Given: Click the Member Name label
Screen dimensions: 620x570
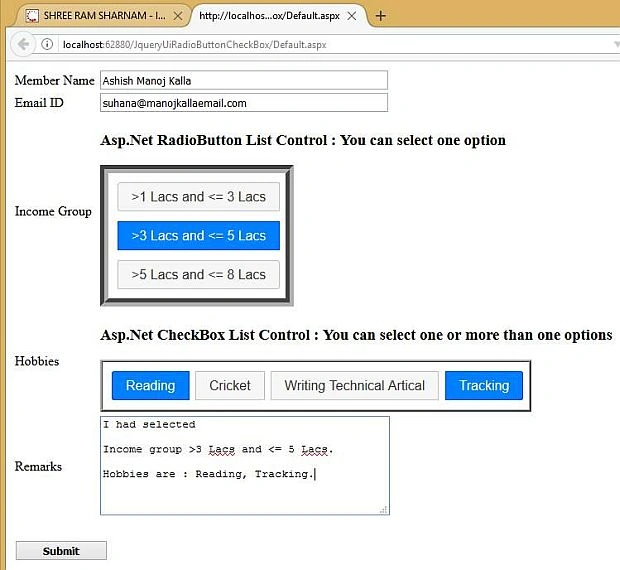Looking at the screenshot, I should (55, 80).
